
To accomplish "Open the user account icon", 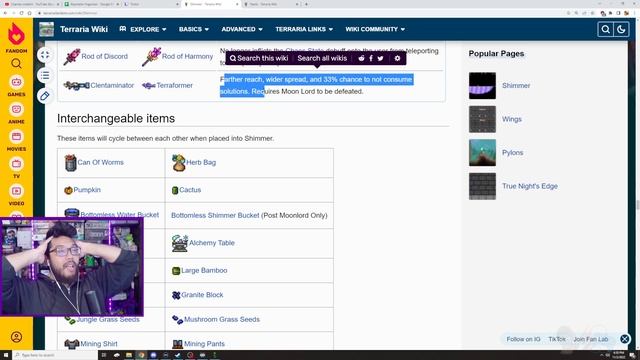I will point(16,337).
